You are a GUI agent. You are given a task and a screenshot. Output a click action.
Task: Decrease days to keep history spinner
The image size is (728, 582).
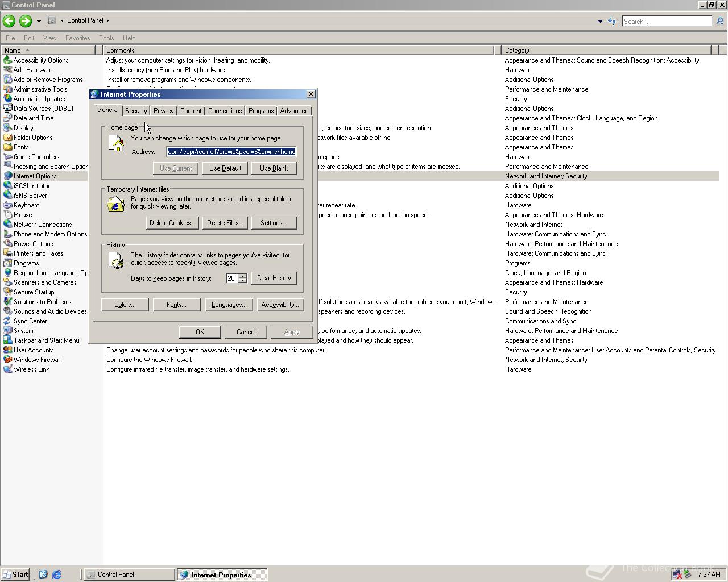coord(242,281)
